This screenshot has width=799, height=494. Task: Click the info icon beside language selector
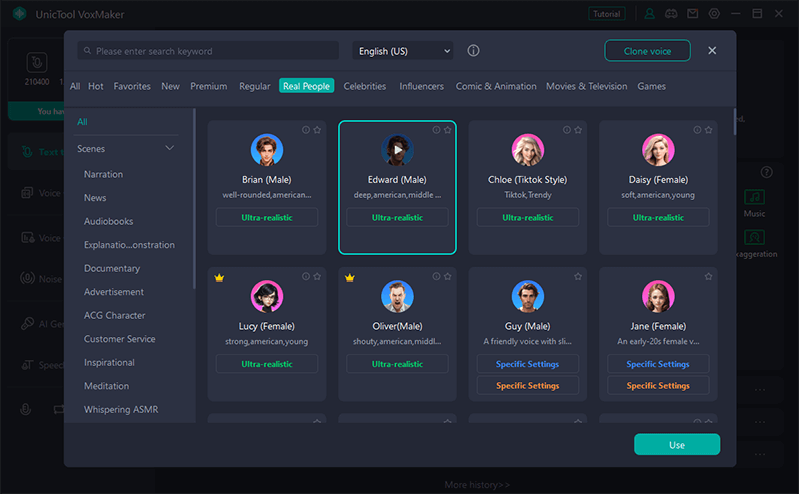(473, 50)
